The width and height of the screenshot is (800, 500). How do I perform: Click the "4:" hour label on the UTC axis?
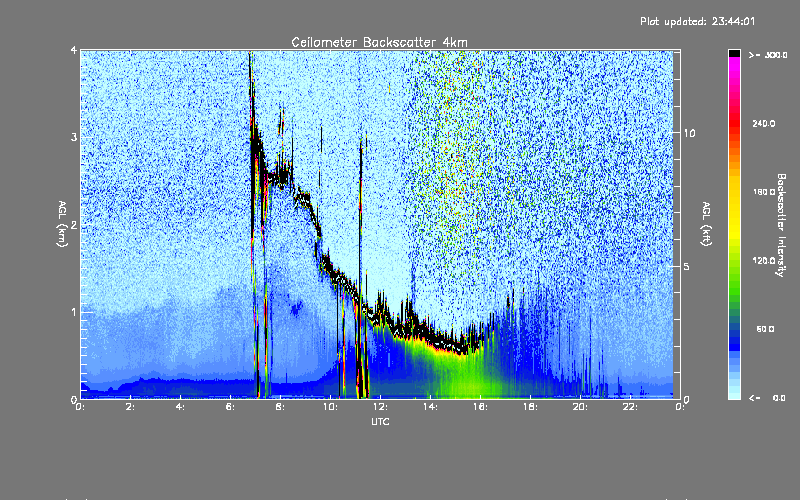pyautogui.click(x=180, y=407)
